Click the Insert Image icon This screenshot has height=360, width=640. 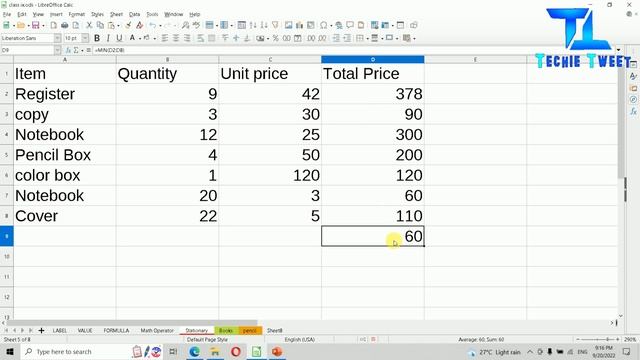click(x=289, y=25)
